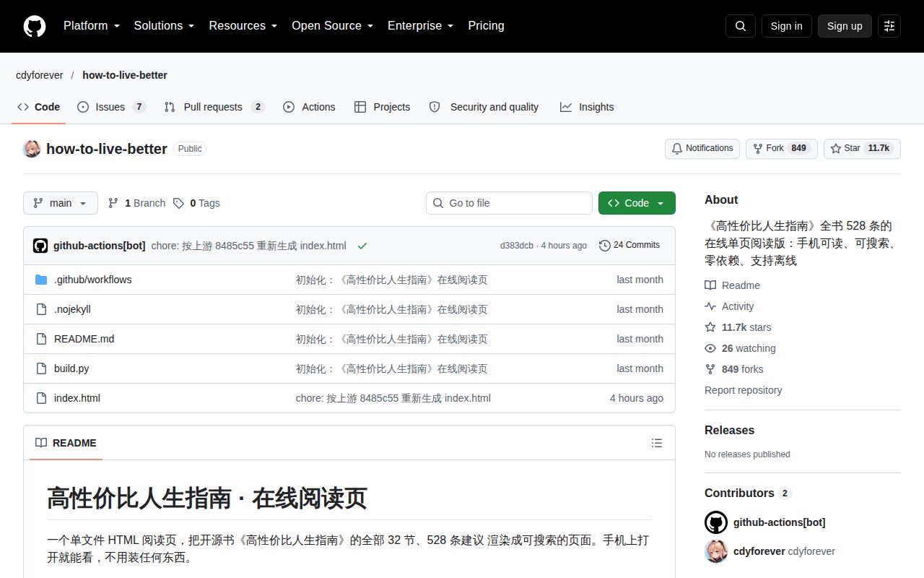This screenshot has width=924, height=578.
Task: Open the cdyforever avatar beside repo name
Action: pyautogui.click(x=32, y=149)
